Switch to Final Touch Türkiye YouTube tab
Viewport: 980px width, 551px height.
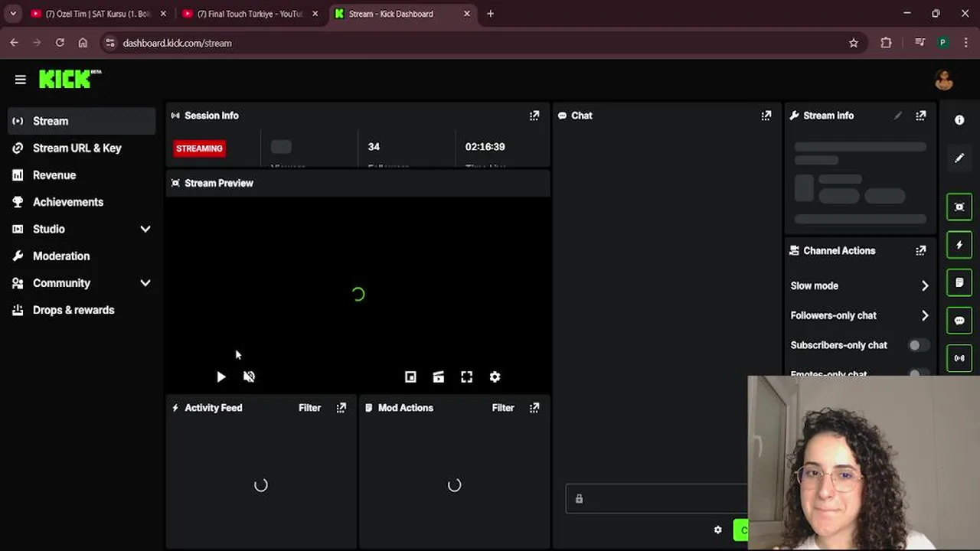(x=250, y=14)
